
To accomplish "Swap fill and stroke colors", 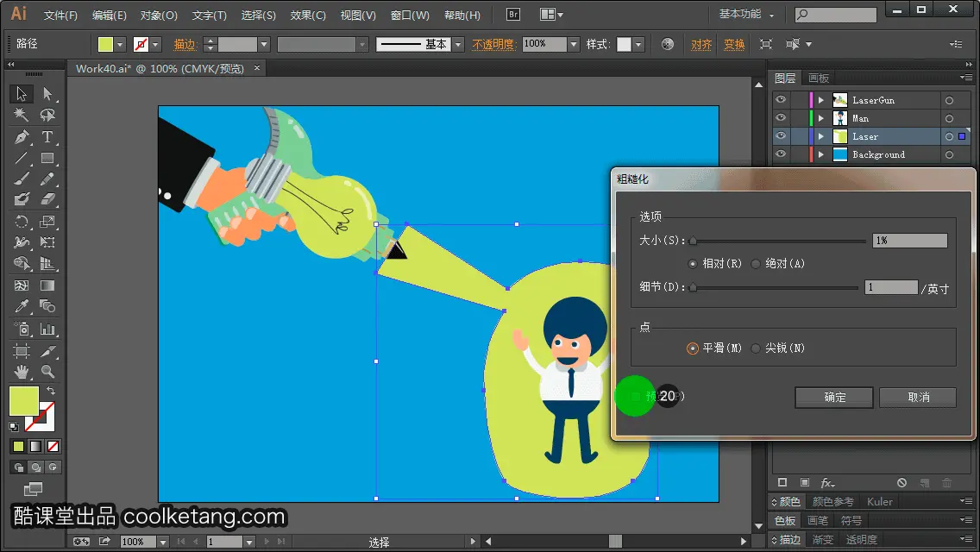I will 51,391.
